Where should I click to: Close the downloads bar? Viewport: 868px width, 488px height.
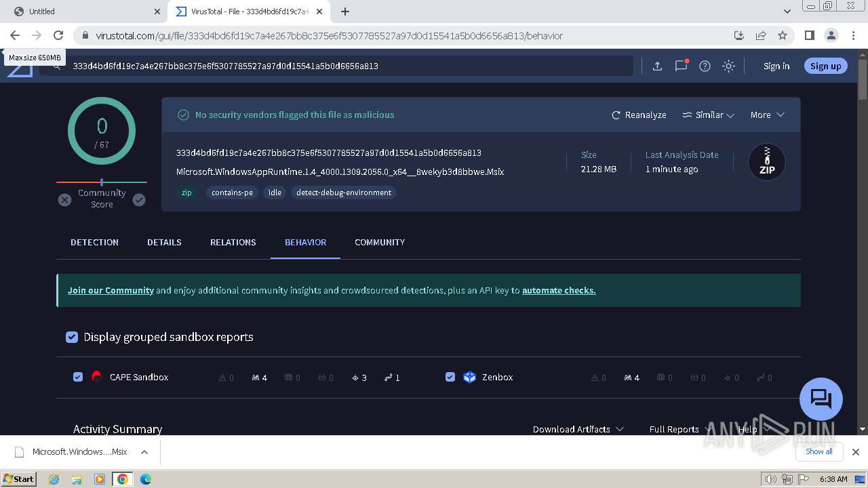(x=856, y=452)
